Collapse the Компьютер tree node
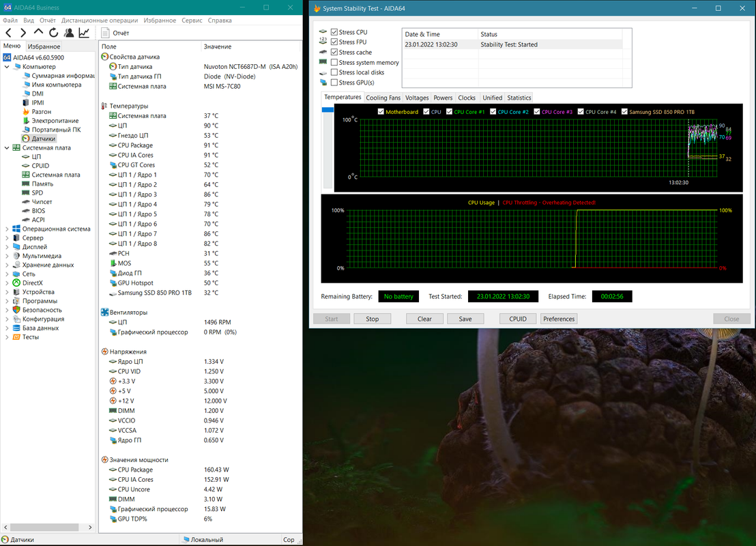 coord(7,67)
